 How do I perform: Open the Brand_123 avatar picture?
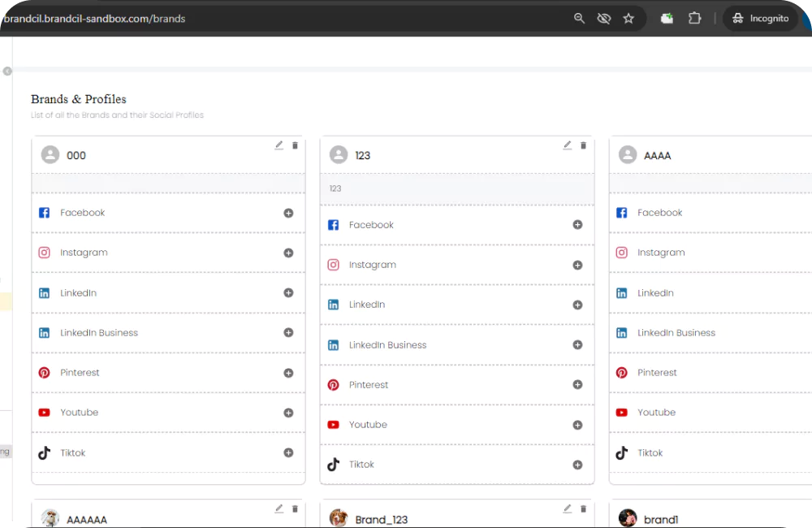(339, 518)
